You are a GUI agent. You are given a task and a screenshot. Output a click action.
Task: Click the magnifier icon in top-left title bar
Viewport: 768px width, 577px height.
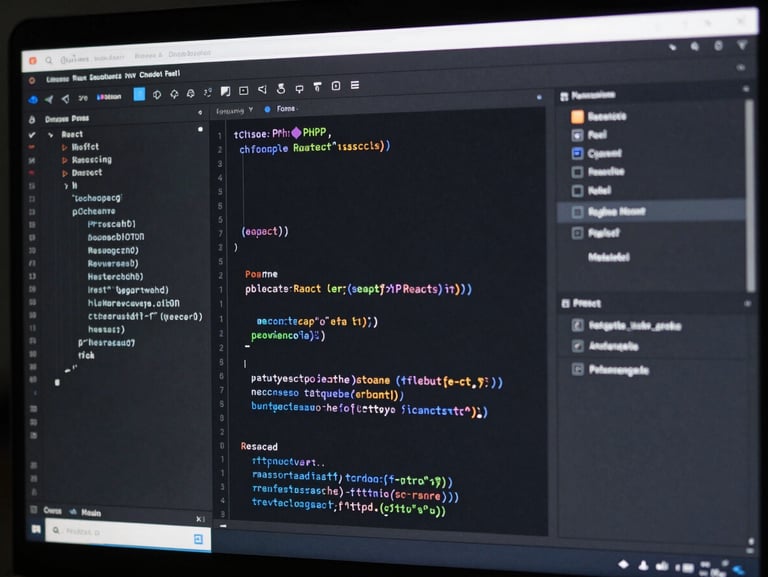[x=48, y=60]
